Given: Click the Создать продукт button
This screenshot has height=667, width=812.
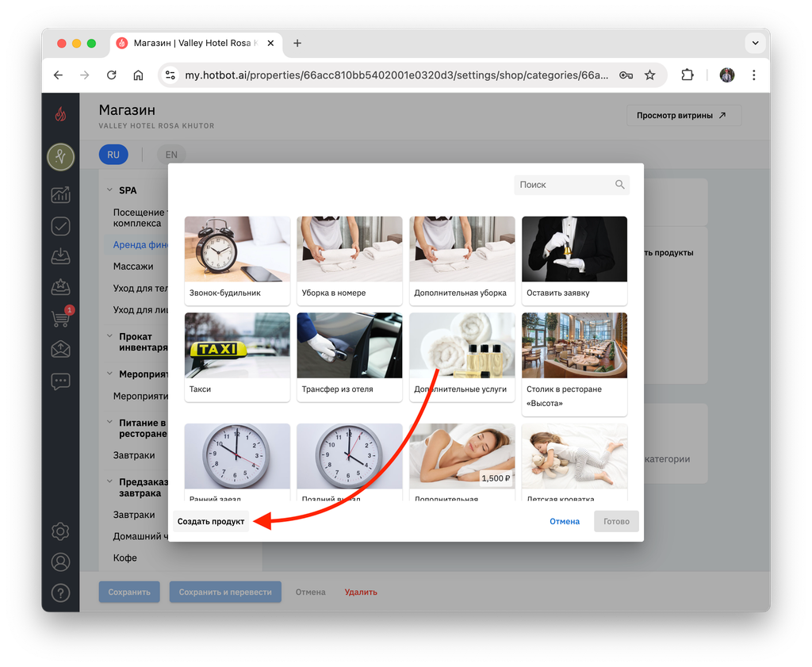Looking at the screenshot, I should click(211, 521).
